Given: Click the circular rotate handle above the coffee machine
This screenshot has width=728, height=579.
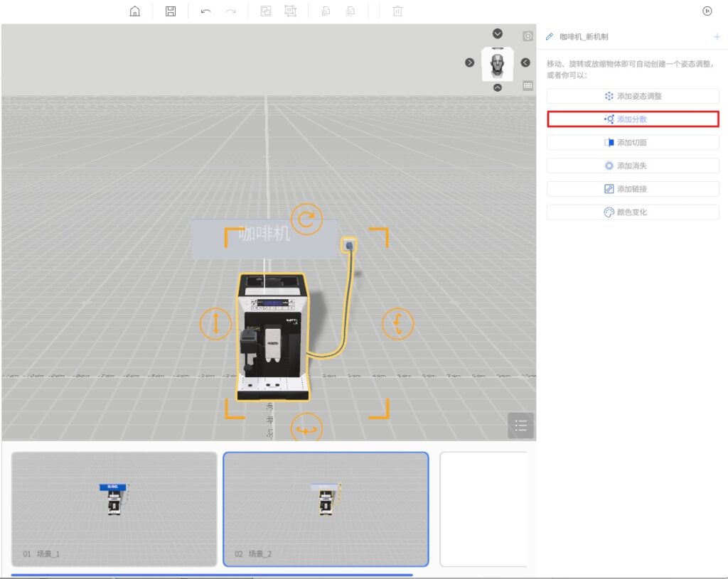Looking at the screenshot, I should (306, 220).
